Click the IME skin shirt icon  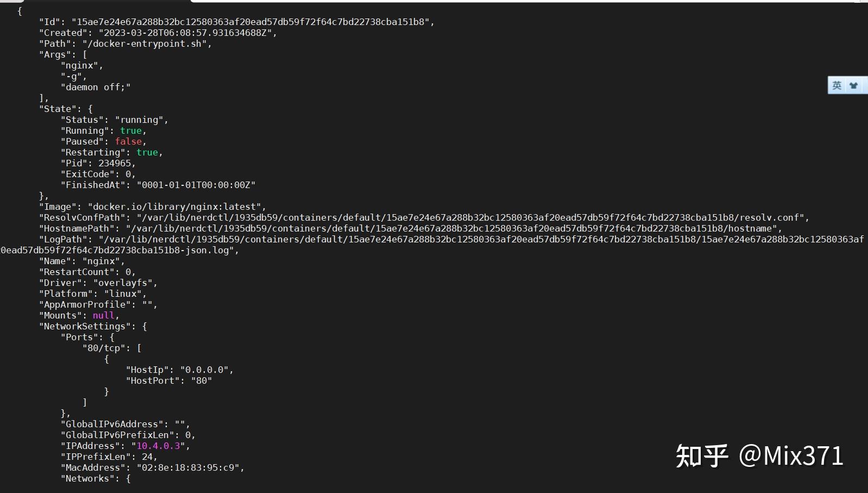[854, 85]
